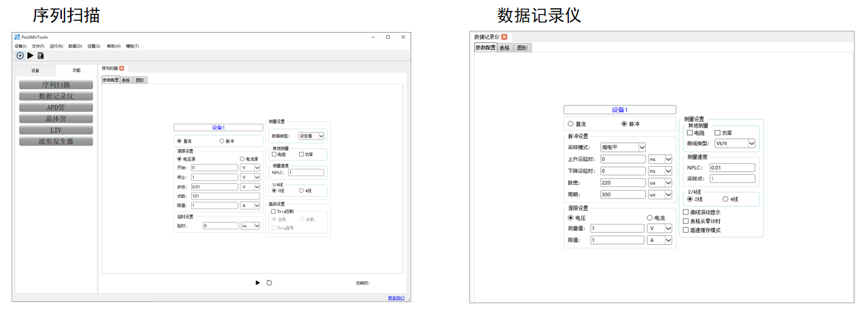Open the 数据类型 dropdown showing 设定值
The height and width of the screenshot is (313, 868).
pyautogui.click(x=311, y=136)
